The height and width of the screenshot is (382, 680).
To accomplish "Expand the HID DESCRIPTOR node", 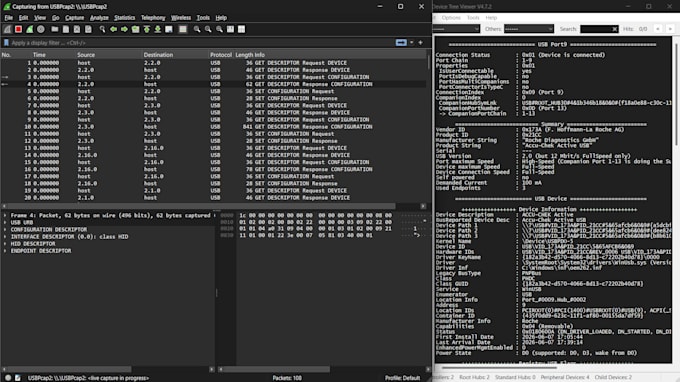I will point(5,244).
